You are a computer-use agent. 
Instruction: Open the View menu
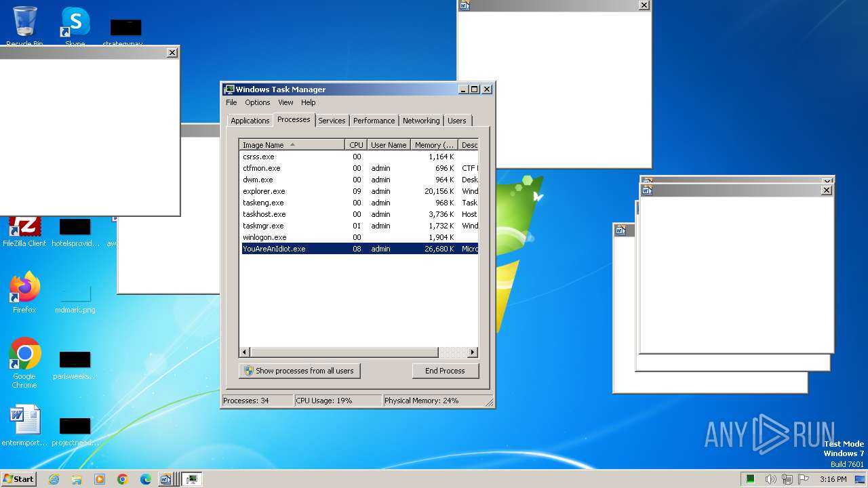pyautogui.click(x=285, y=102)
